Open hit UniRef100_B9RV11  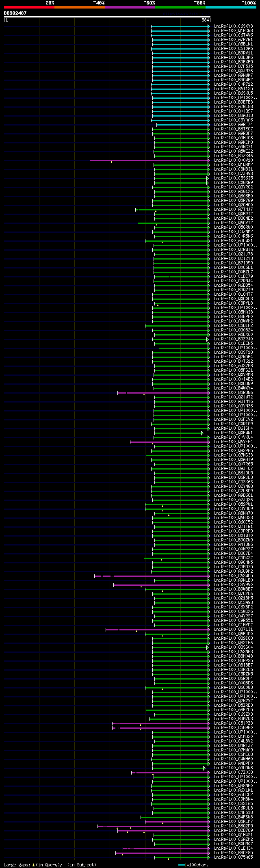233,53
